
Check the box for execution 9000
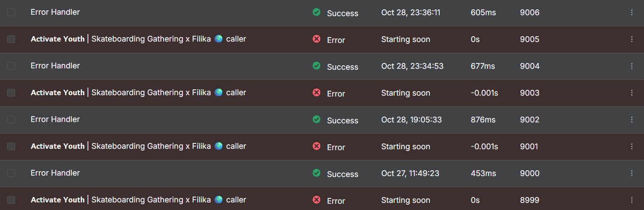pos(11,173)
